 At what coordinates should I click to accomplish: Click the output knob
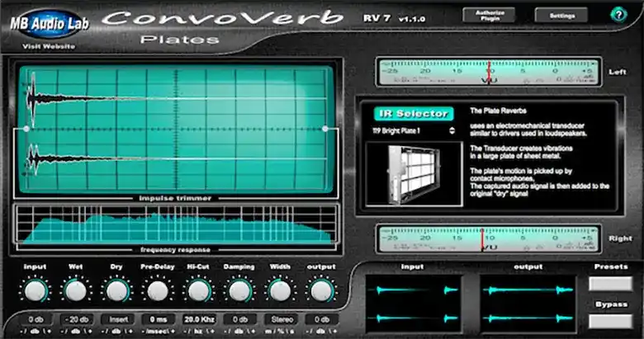tap(321, 291)
